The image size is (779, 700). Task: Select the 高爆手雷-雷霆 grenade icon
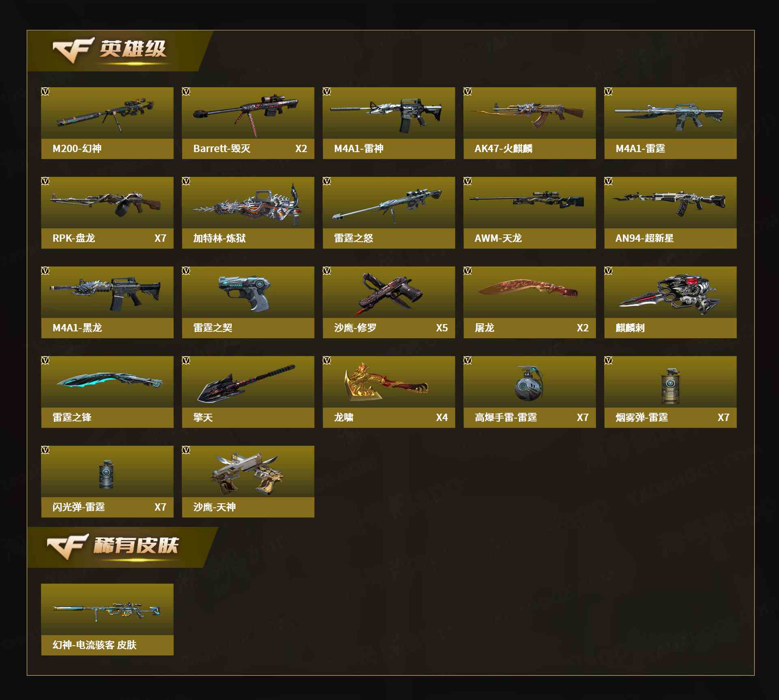(x=528, y=383)
